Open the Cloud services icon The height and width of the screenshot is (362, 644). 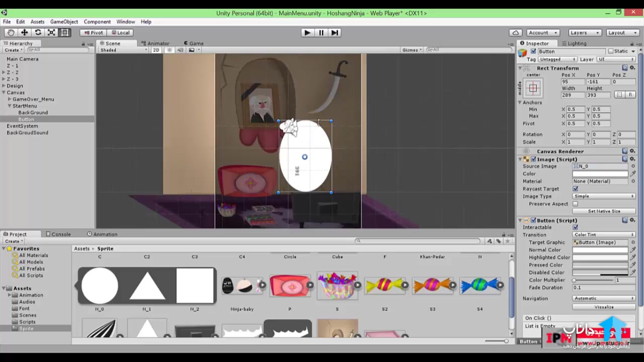pyautogui.click(x=516, y=33)
